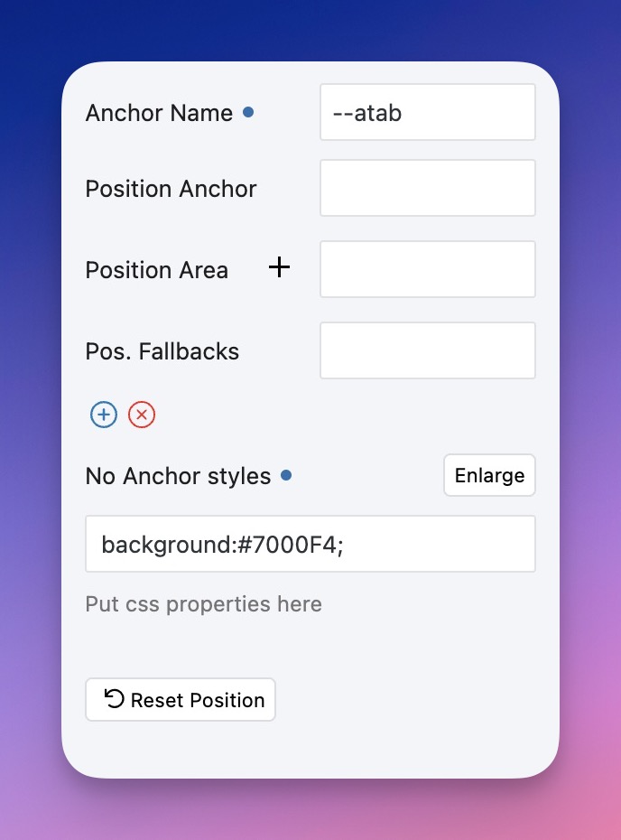The width and height of the screenshot is (621, 840).
Task: Click the blue dot beside No Anchor styles
Action: pos(286,475)
